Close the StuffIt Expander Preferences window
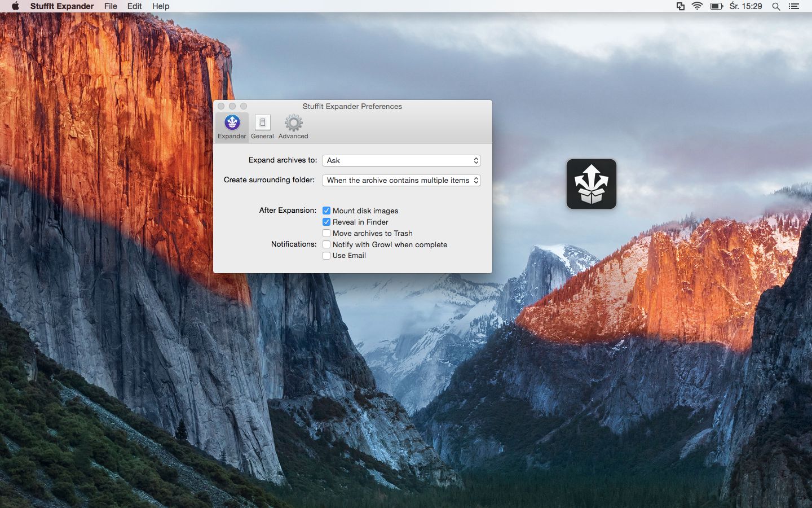The image size is (812, 508). (221, 106)
